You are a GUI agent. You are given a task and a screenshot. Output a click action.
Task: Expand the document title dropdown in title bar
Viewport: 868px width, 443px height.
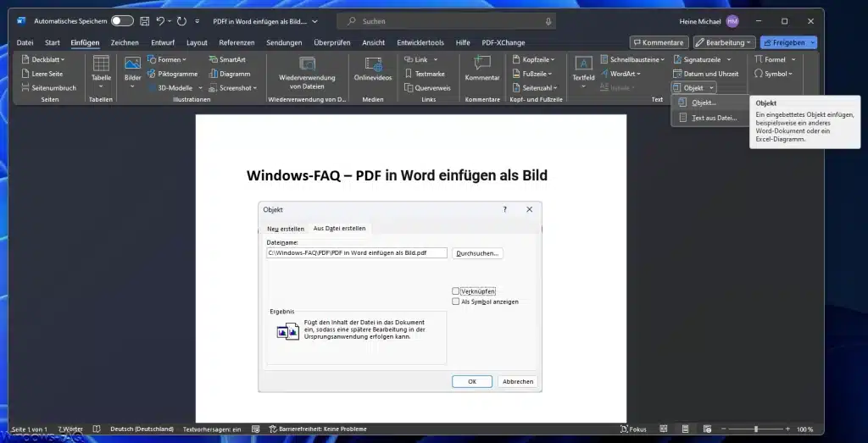coord(315,21)
